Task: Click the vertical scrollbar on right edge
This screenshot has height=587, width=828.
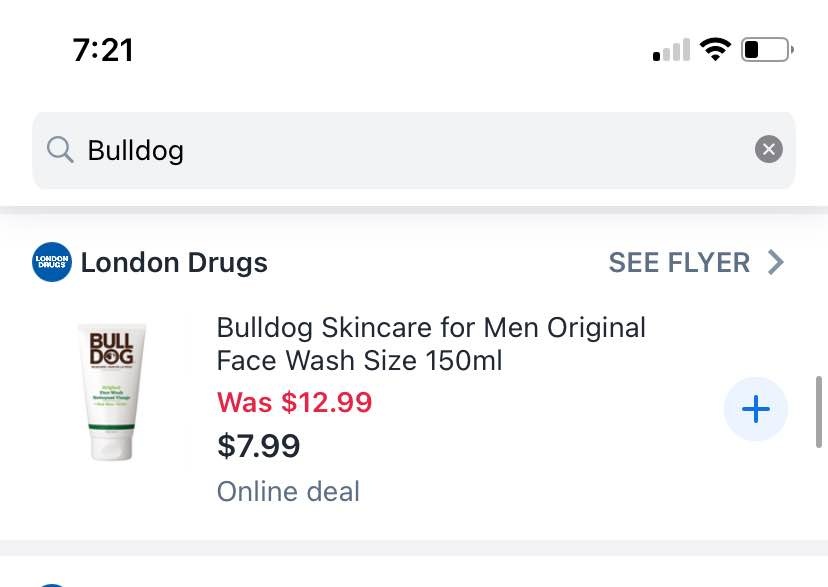Action: coord(820,411)
